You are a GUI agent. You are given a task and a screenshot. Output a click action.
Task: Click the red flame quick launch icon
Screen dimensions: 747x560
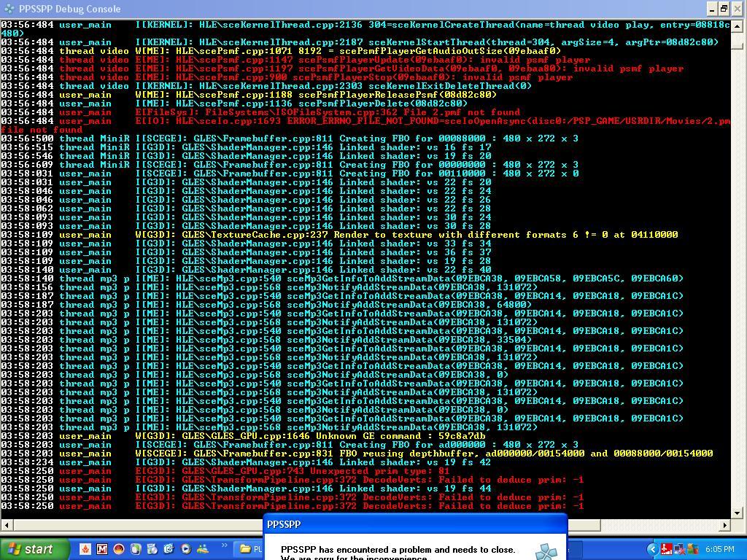(85, 549)
